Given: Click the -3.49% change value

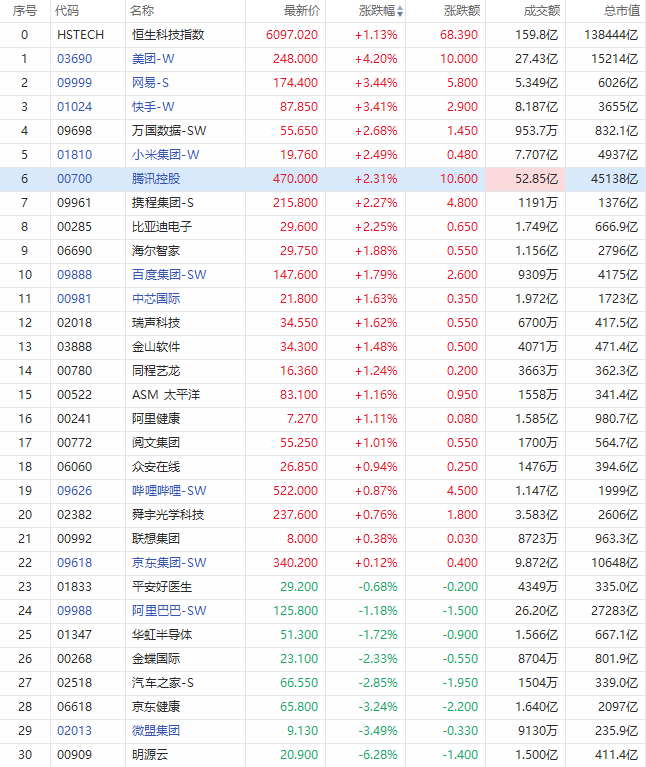Looking at the screenshot, I should click(x=378, y=730).
